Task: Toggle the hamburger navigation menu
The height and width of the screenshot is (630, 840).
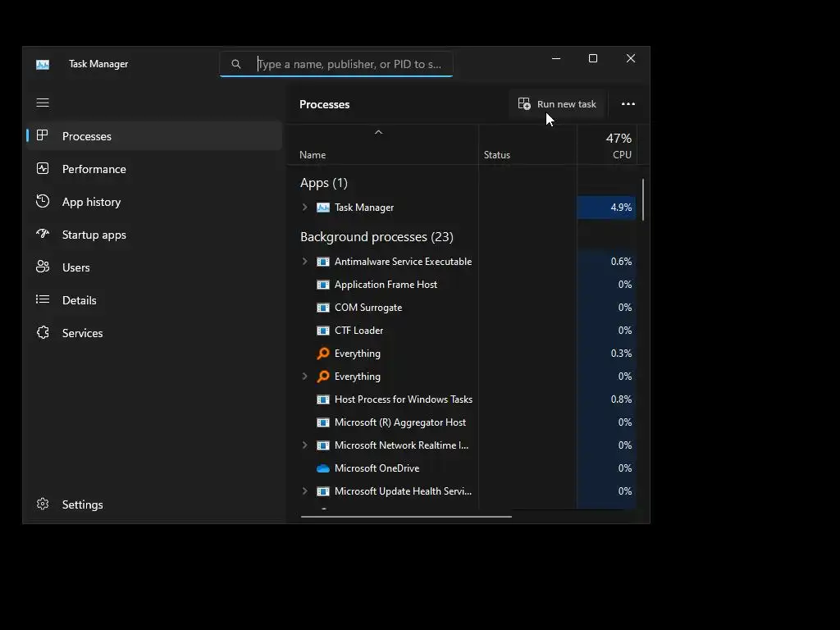Action: tap(43, 103)
